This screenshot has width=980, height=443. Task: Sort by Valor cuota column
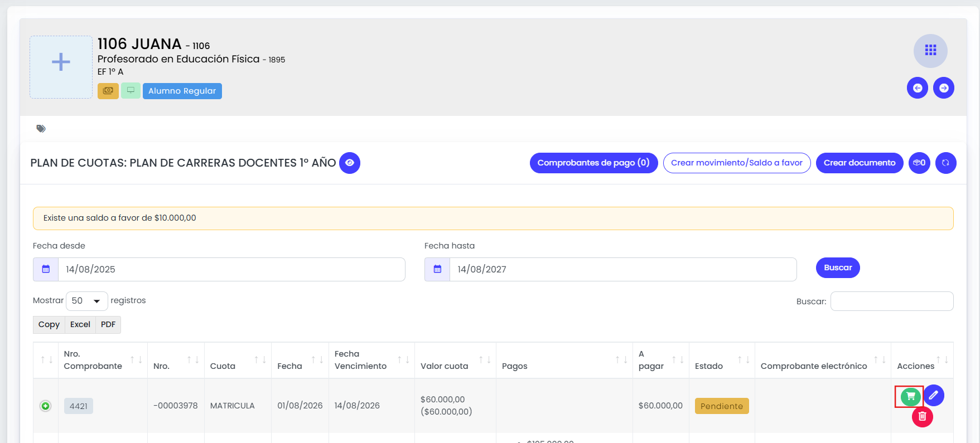point(455,360)
